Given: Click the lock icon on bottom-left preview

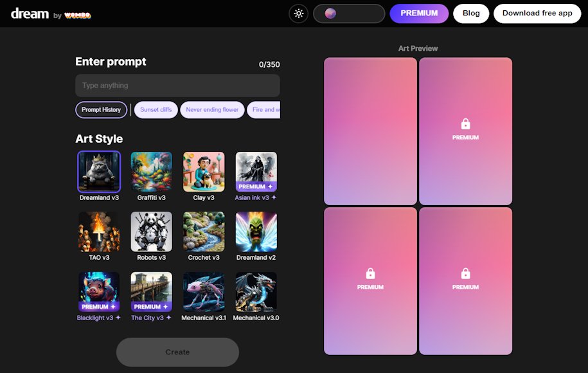Looking at the screenshot, I should tap(370, 274).
